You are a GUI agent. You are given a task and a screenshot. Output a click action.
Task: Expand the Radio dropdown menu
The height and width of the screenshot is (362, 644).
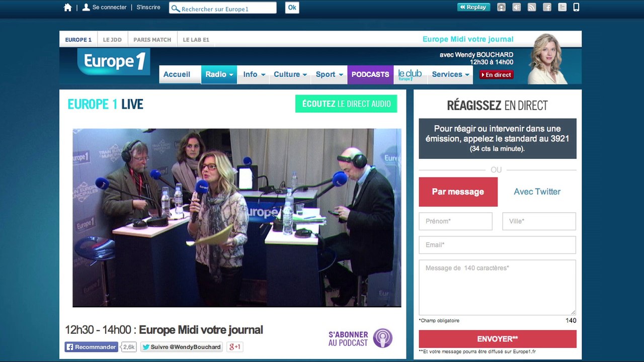tap(219, 74)
